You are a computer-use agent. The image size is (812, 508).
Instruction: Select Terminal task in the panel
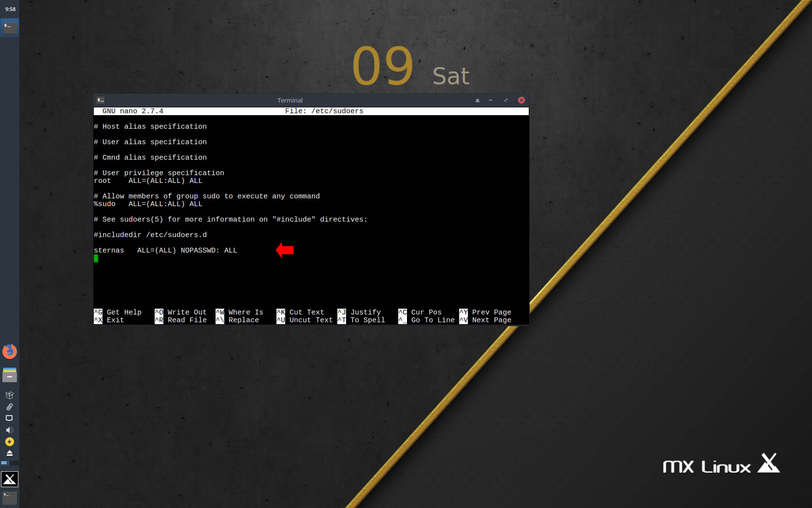click(10, 28)
